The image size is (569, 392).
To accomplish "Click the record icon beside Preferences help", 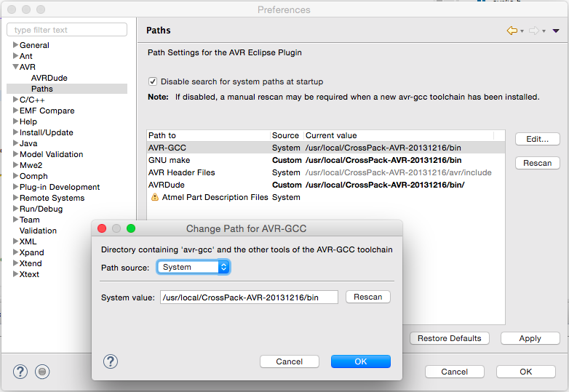I will tap(43, 372).
